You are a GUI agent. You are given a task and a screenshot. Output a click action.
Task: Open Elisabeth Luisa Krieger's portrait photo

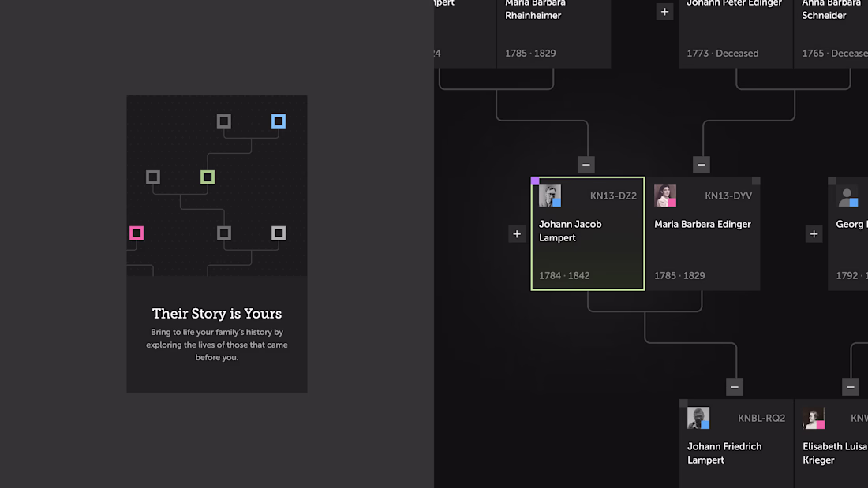[x=814, y=419]
